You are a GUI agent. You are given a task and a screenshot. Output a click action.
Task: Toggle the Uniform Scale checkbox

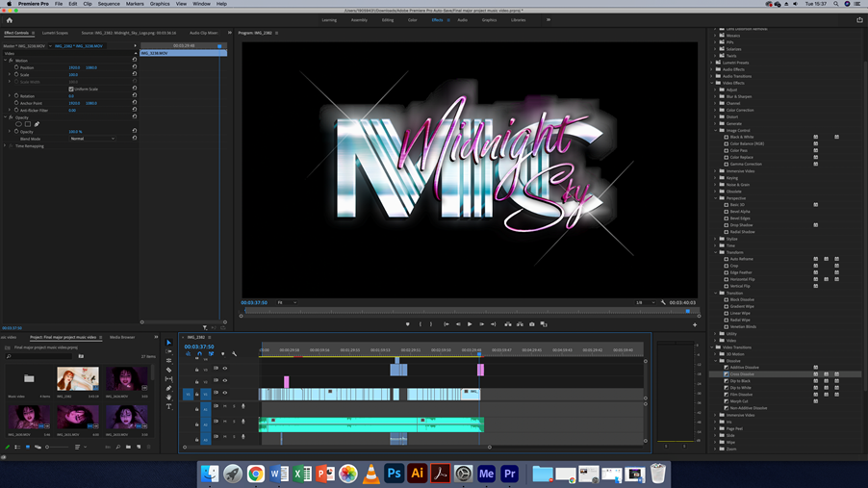pyautogui.click(x=71, y=89)
